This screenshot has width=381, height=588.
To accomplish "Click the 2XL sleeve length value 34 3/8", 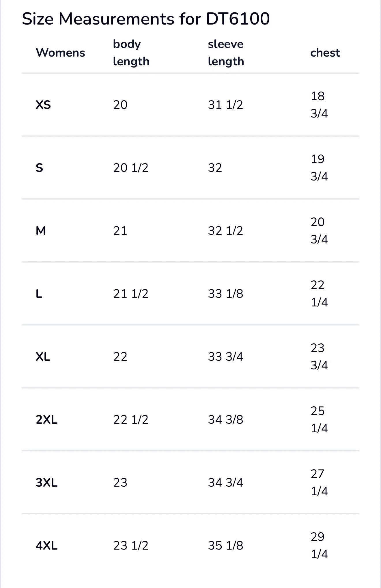I will [225, 420].
